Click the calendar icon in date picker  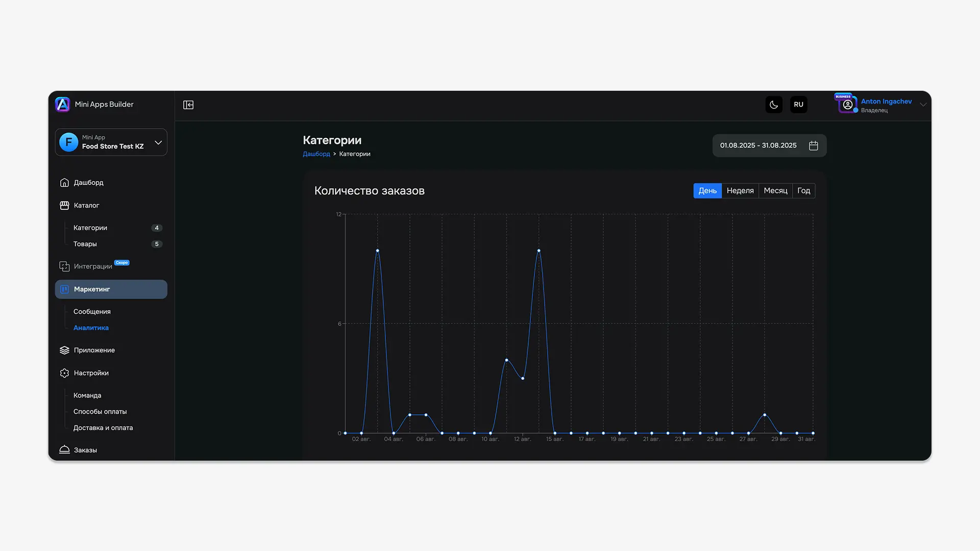coord(814,146)
